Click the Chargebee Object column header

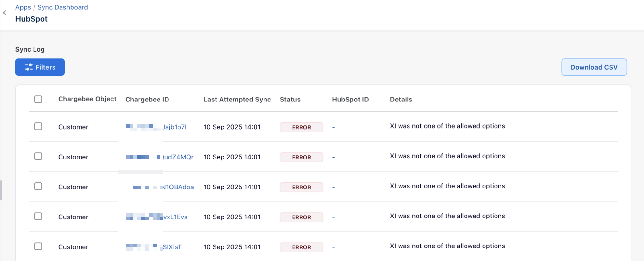coord(87,99)
